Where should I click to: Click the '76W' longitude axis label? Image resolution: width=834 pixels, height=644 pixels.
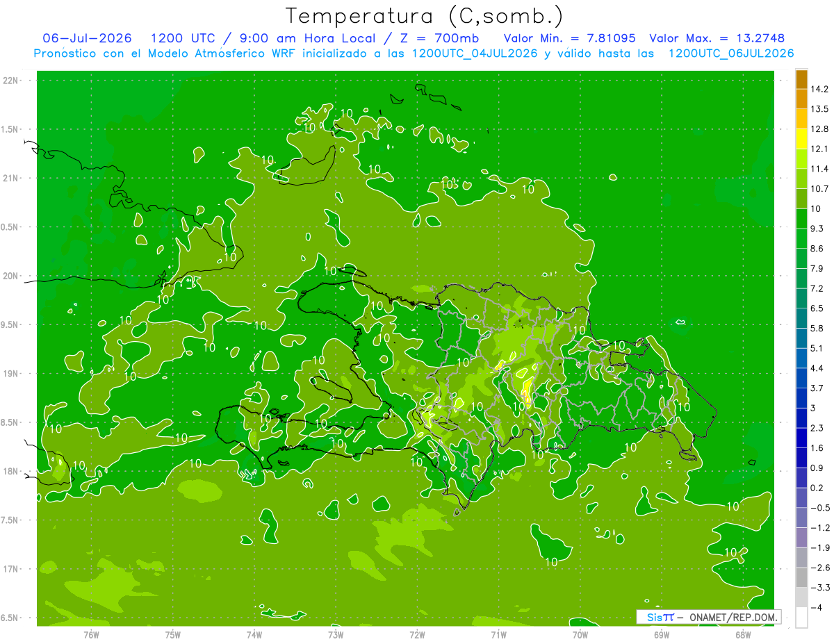tap(91, 634)
